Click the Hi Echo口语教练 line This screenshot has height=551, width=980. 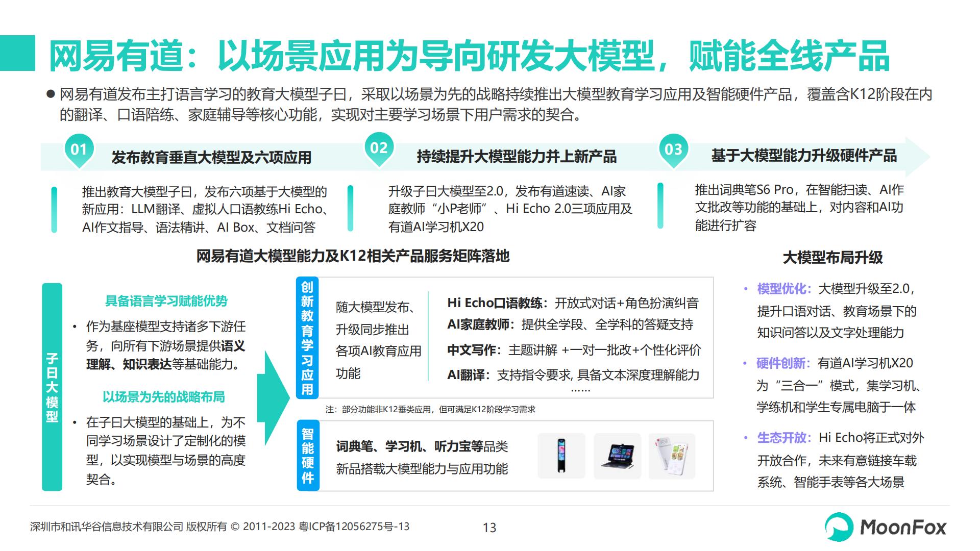pos(573,303)
